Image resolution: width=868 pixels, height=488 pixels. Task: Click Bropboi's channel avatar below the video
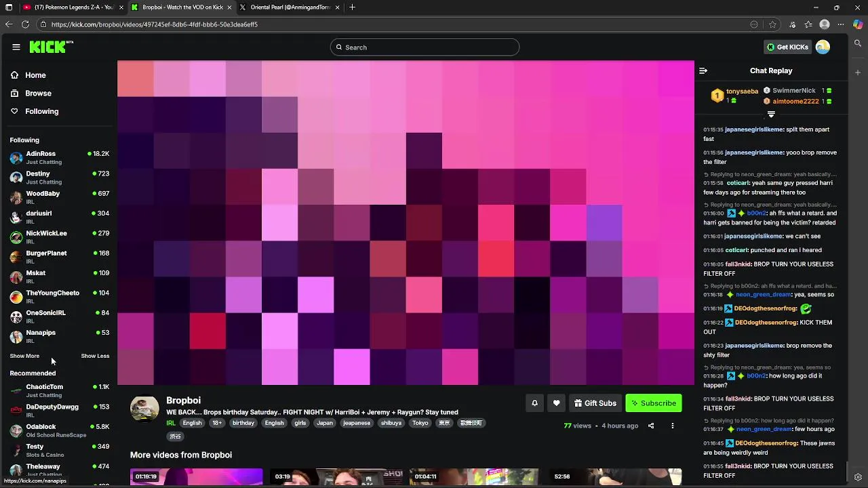pos(144,408)
